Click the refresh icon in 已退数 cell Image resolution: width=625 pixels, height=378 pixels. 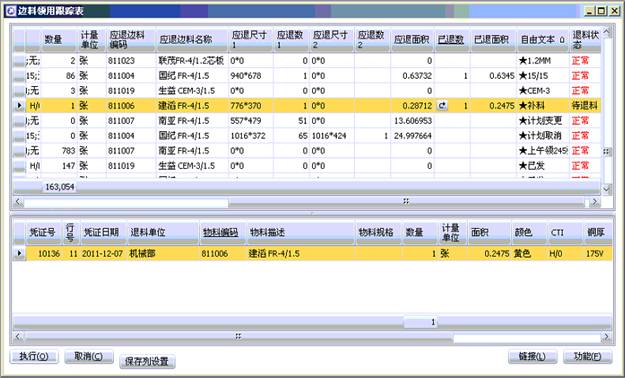(442, 106)
